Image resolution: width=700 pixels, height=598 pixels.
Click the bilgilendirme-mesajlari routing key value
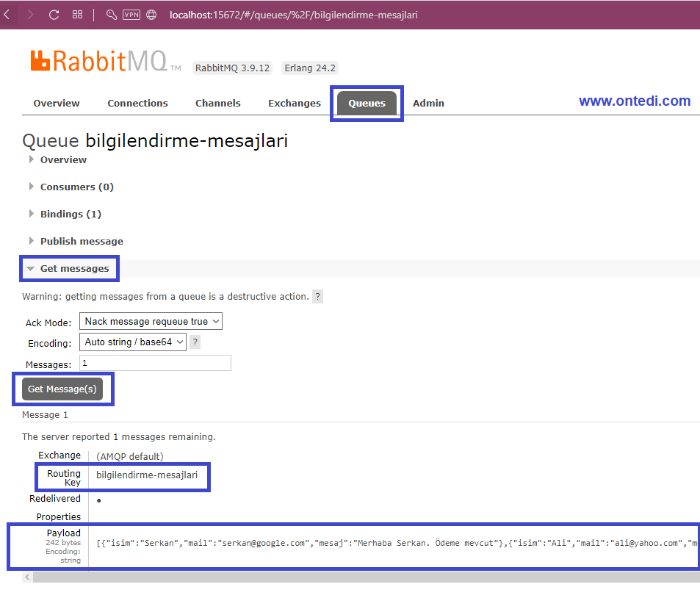coord(147,475)
